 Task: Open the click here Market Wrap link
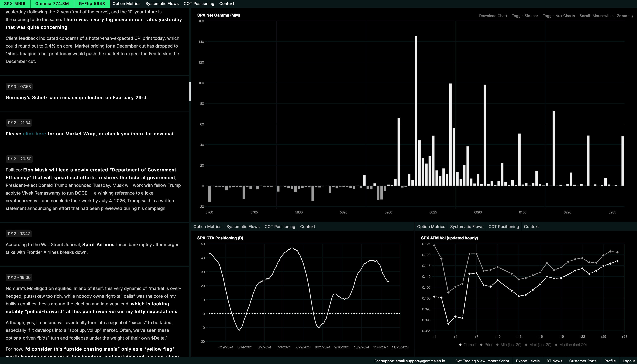34,134
